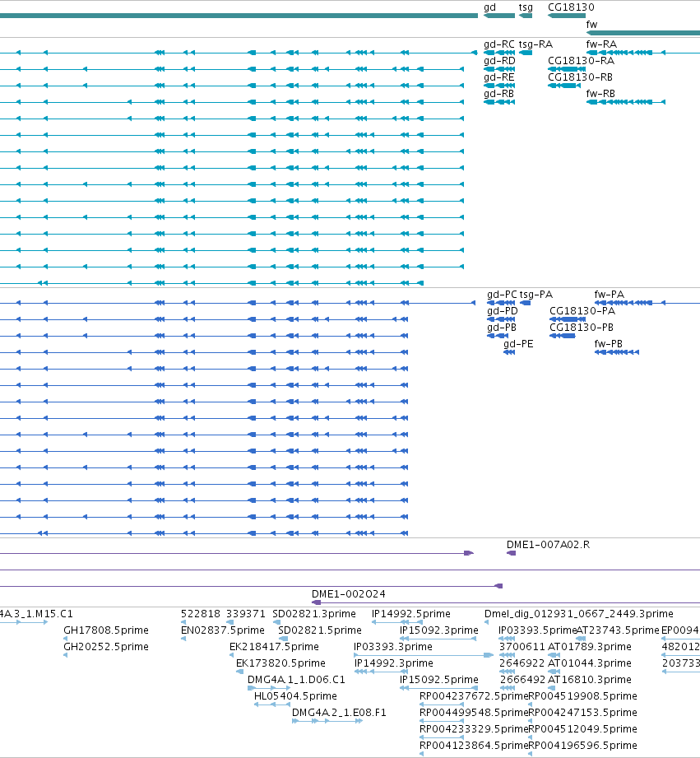The image size is (700, 758).
Task: Select the 3700611 feature label
Action: pos(522,647)
